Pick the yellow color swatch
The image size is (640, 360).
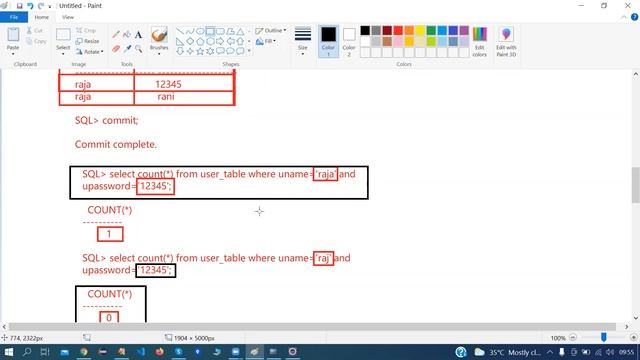pyautogui.click(x=420, y=30)
